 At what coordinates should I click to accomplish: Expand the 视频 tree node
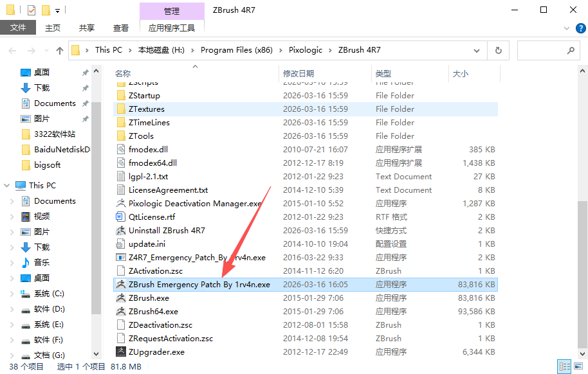(12, 217)
